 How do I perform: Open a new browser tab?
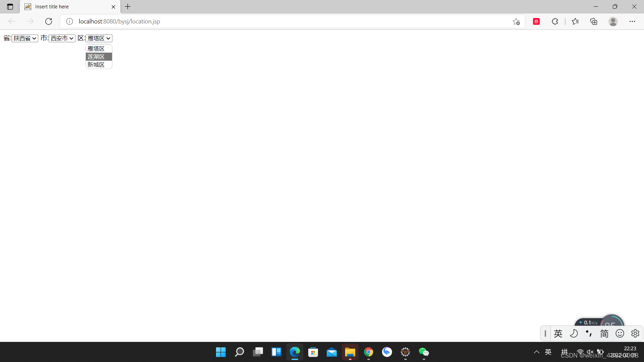[x=128, y=7]
